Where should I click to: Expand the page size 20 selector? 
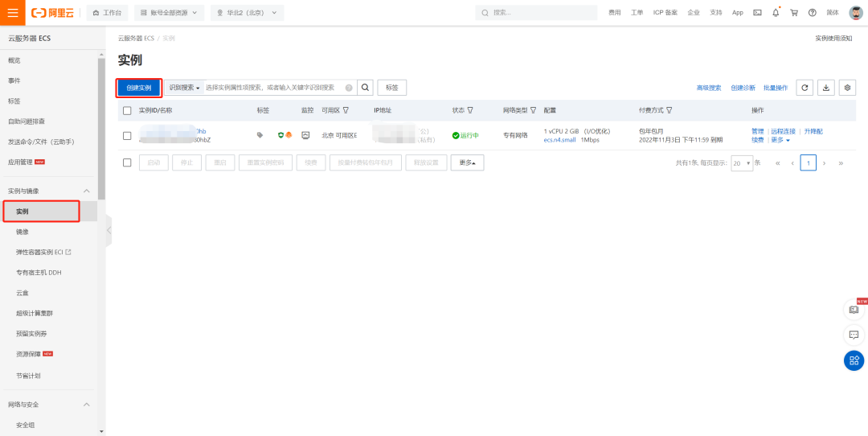tap(742, 163)
